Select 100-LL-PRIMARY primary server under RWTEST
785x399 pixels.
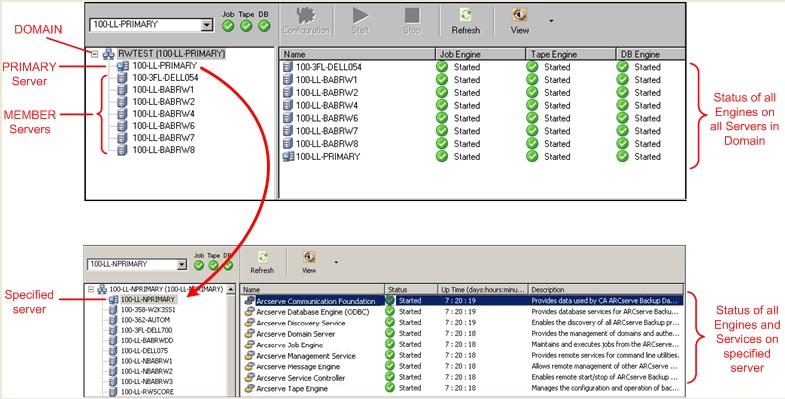[x=164, y=66]
